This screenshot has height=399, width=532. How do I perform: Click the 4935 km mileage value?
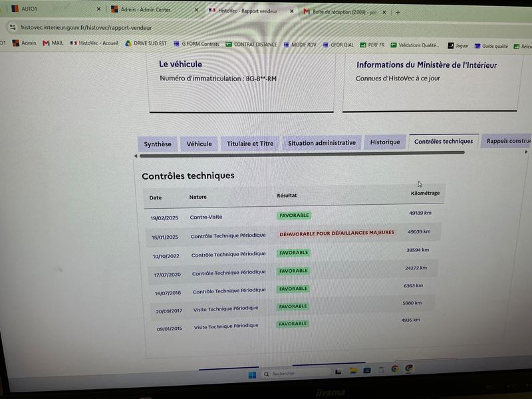(410, 320)
